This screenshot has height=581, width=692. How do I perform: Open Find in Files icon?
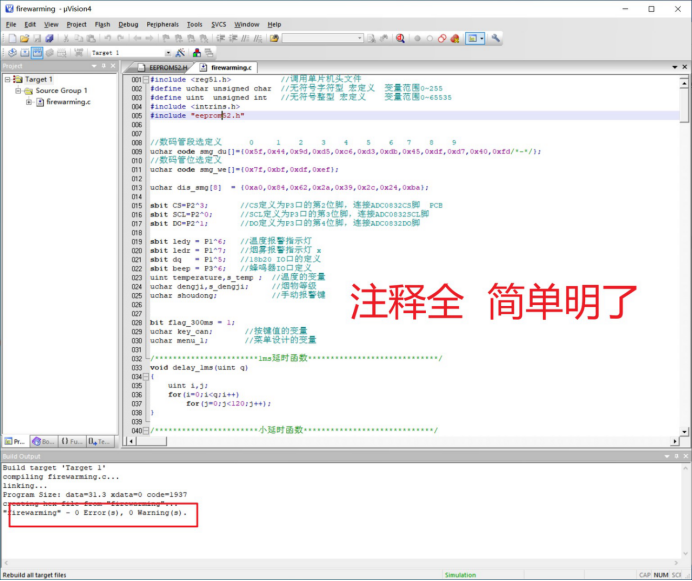tap(275, 38)
